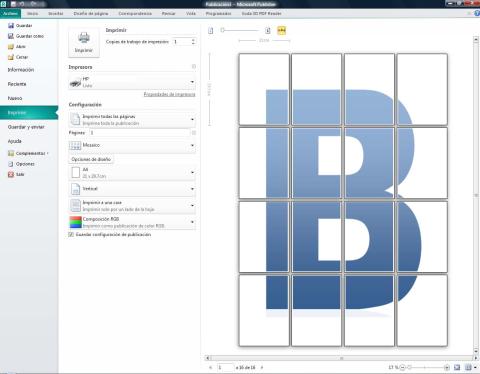This screenshot has width=480, height=374.
Task: Open the Abrir folder icon
Action: [x=11, y=47]
